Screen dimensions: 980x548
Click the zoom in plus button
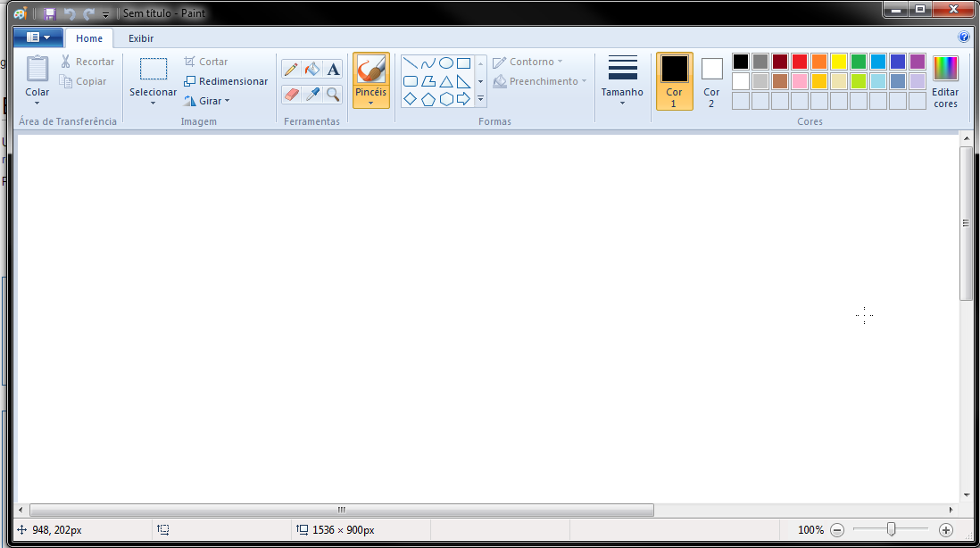pos(946,530)
